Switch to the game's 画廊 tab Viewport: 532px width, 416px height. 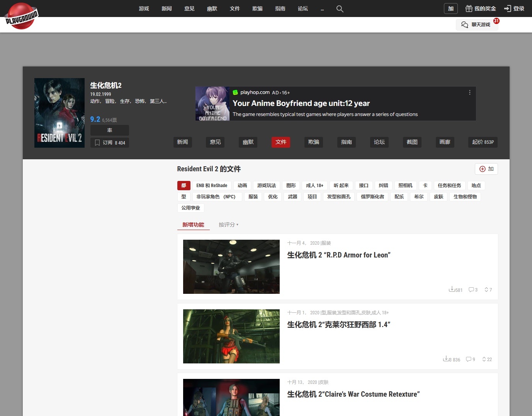tap(445, 142)
